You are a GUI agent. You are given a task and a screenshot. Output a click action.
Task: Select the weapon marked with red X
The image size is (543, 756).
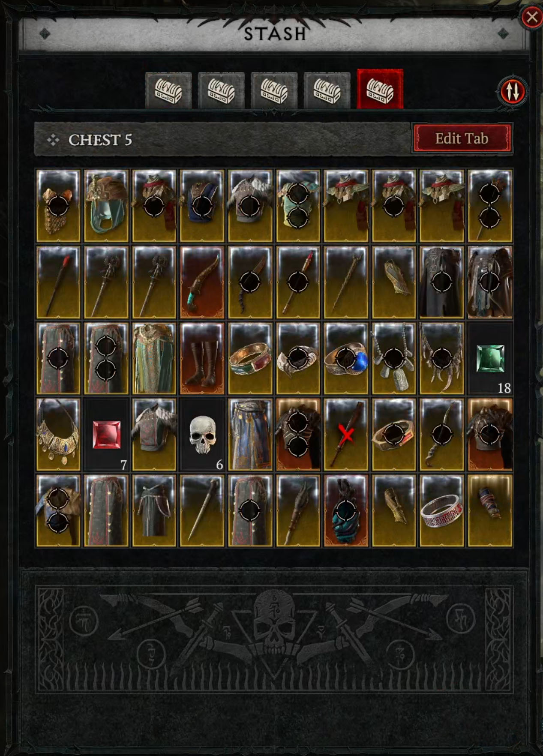coord(346,435)
